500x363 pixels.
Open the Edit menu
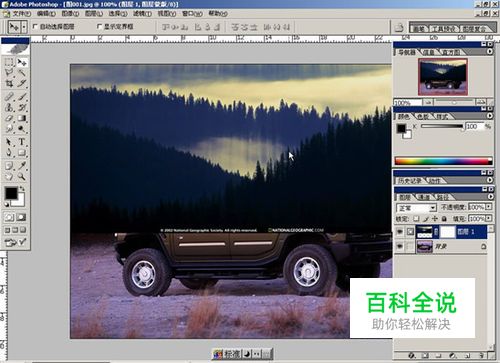pyautogui.click(x=46, y=14)
